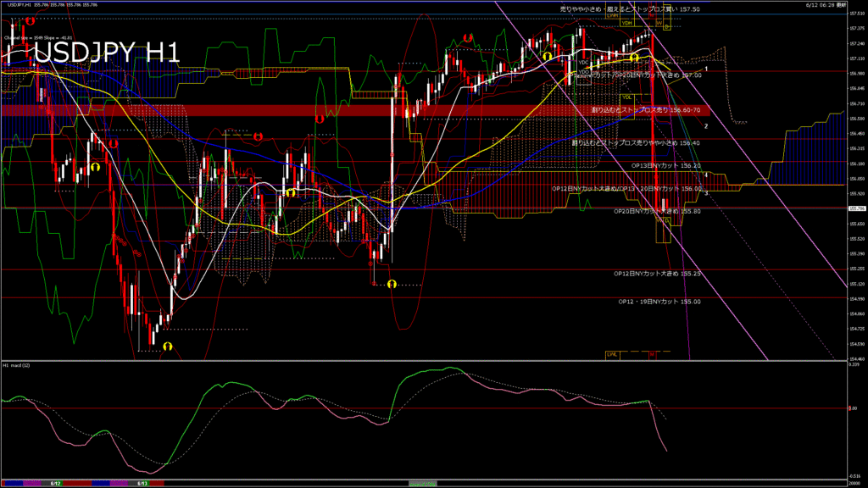Click the MACD scale value -0.516
This screenshot has width=868, height=488.
854,476
